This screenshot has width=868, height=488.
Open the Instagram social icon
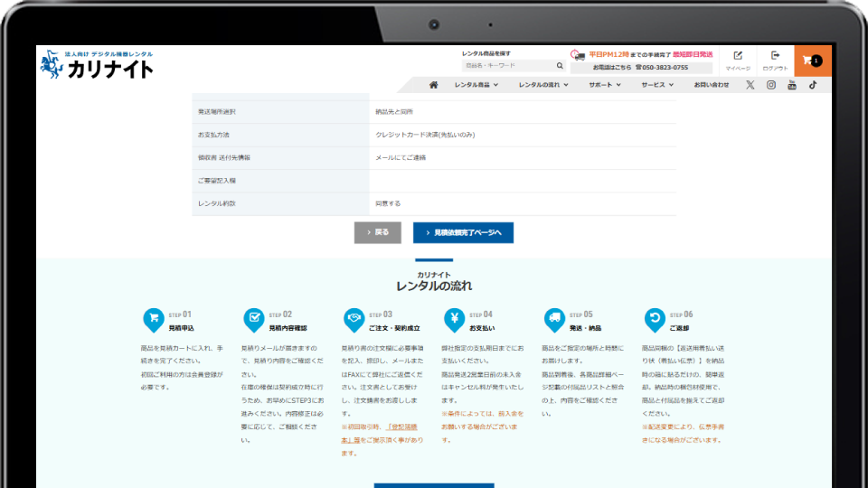tap(770, 85)
